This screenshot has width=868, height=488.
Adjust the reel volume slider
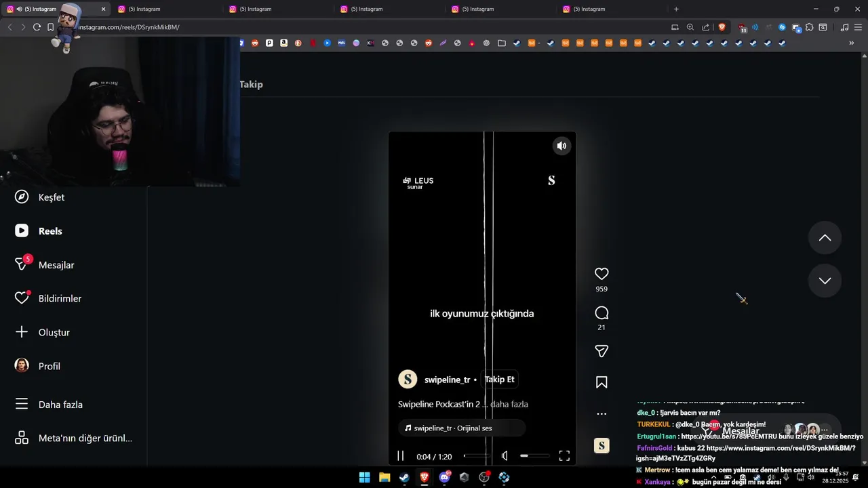coord(534,456)
